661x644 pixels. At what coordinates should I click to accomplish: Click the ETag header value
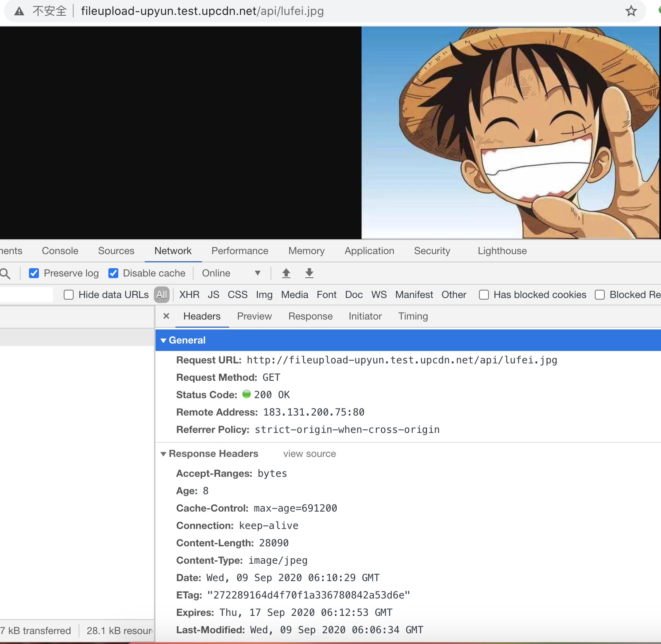(x=309, y=595)
